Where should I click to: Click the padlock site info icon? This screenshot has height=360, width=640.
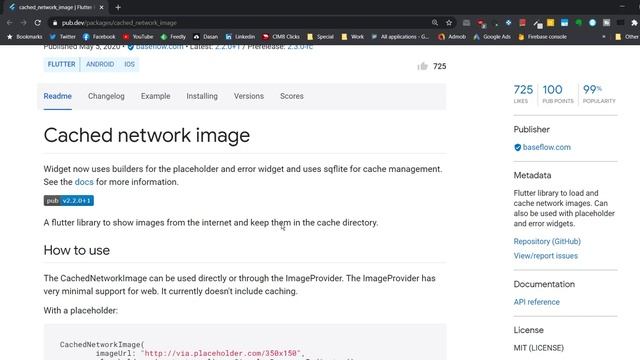(x=55, y=23)
